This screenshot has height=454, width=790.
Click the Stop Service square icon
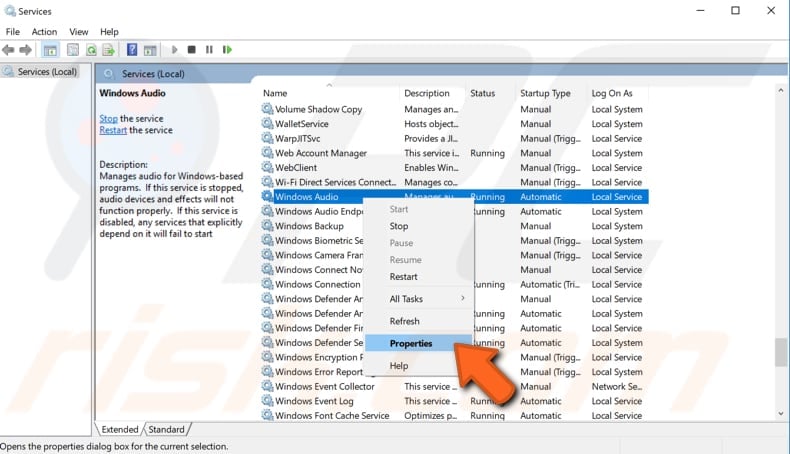191,49
